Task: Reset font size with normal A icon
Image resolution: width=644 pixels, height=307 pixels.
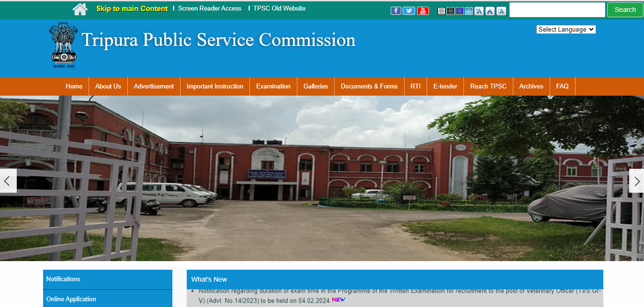Action: tap(490, 11)
